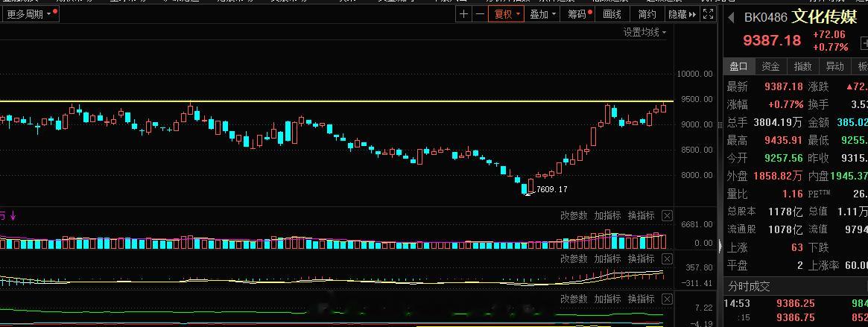The image size is (868, 327).
Task: Close the volume indicator sub-panel
Action: pos(667,216)
